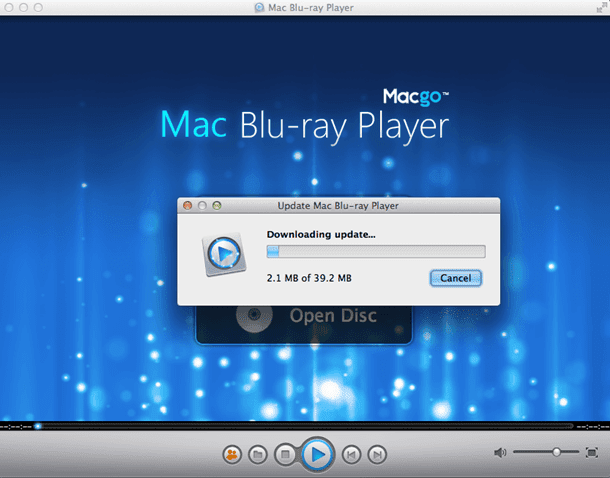
Task: Click the Macgo logo
Action: pyautogui.click(x=415, y=97)
